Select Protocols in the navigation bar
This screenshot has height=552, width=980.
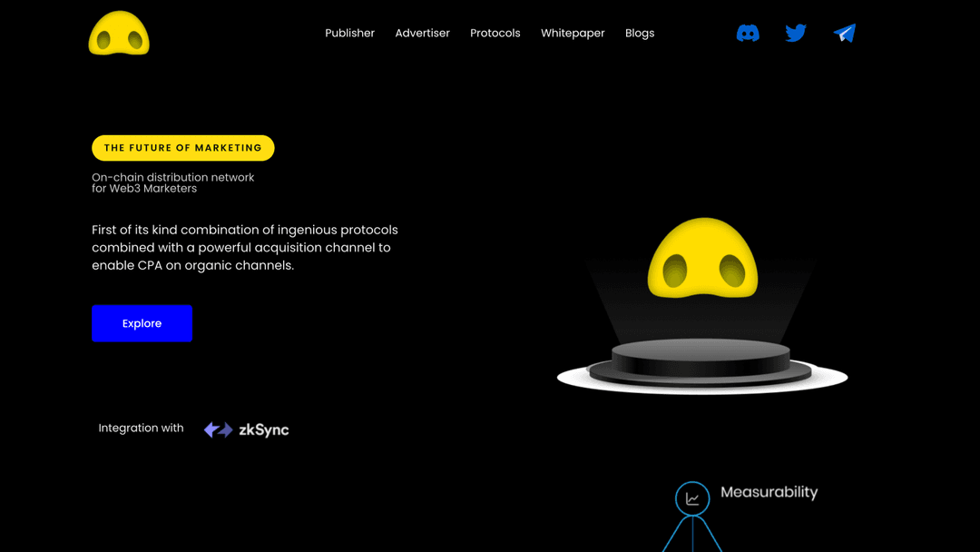[x=495, y=34]
